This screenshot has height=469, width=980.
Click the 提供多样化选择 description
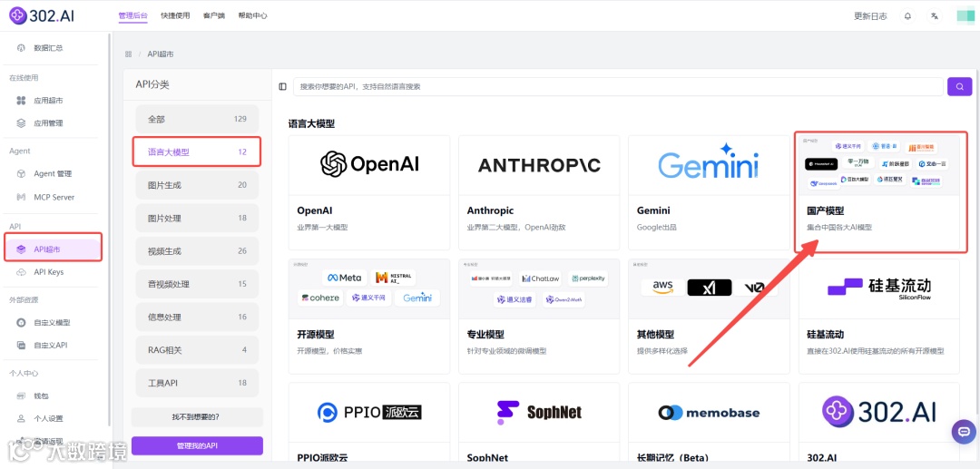click(x=662, y=351)
